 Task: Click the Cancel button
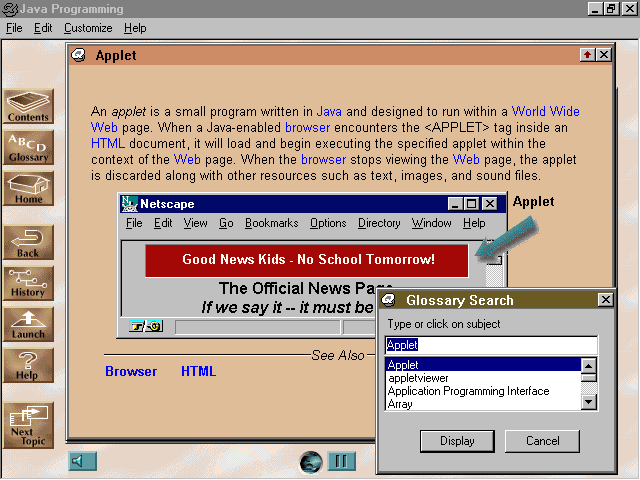(x=542, y=441)
